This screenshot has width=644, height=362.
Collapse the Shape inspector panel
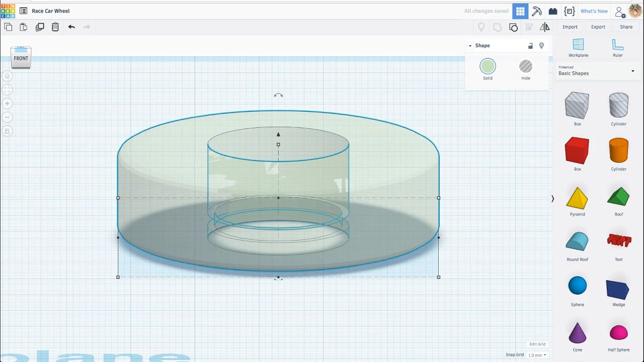click(x=470, y=46)
